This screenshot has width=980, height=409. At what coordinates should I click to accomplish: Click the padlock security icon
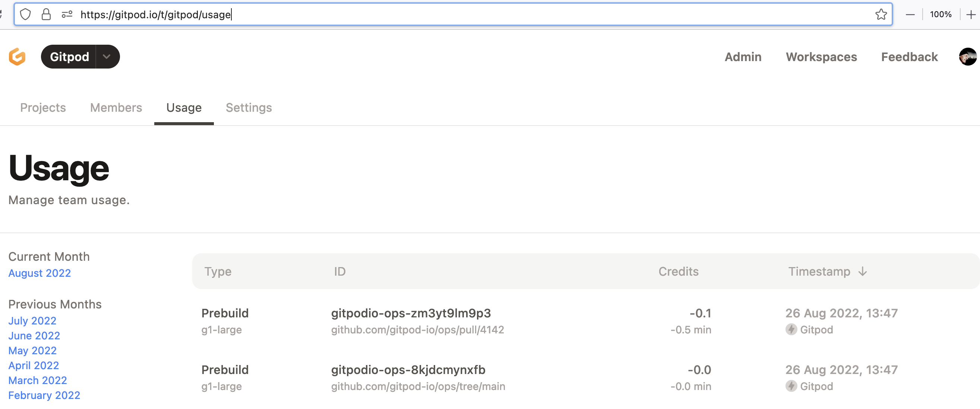(x=47, y=15)
